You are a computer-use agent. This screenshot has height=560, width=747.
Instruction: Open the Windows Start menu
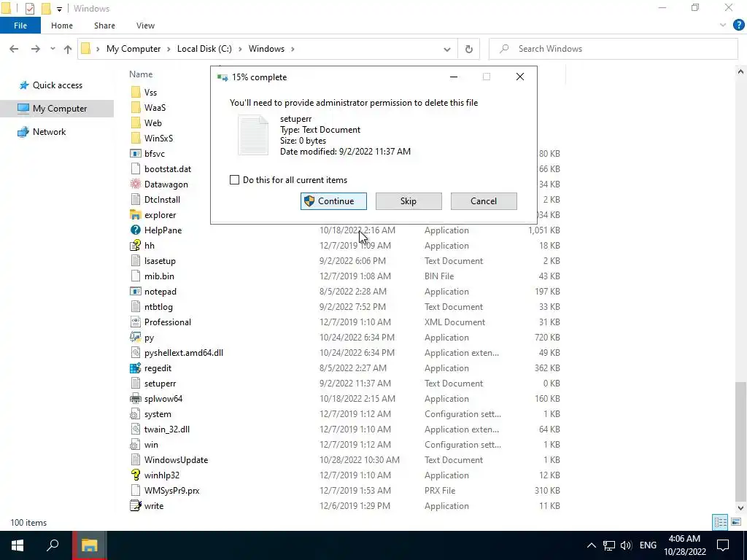point(18,545)
